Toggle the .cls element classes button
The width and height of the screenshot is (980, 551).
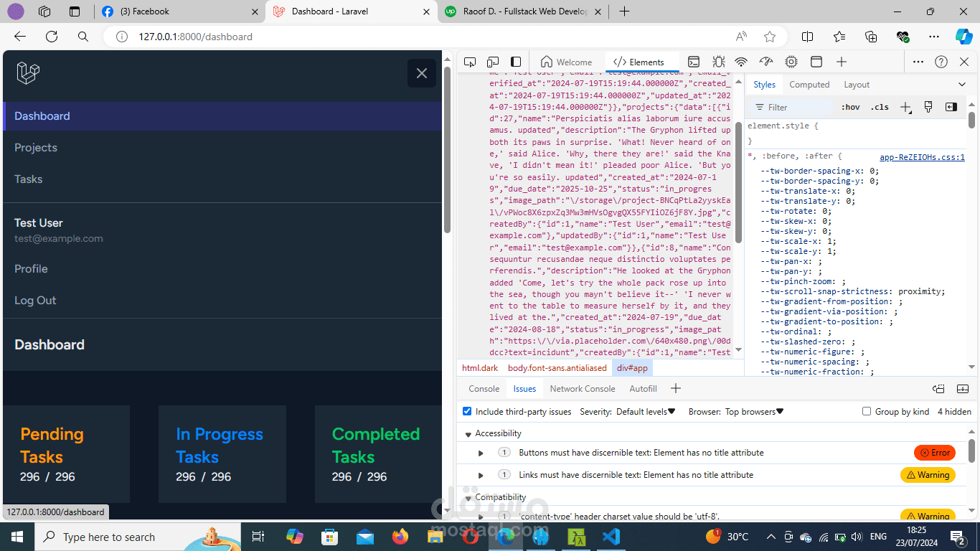pos(880,107)
